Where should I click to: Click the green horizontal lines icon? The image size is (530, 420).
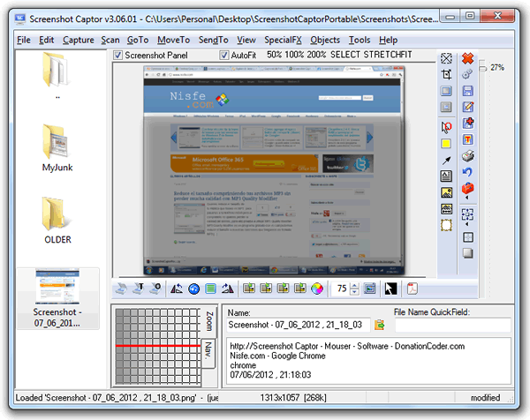210,289
